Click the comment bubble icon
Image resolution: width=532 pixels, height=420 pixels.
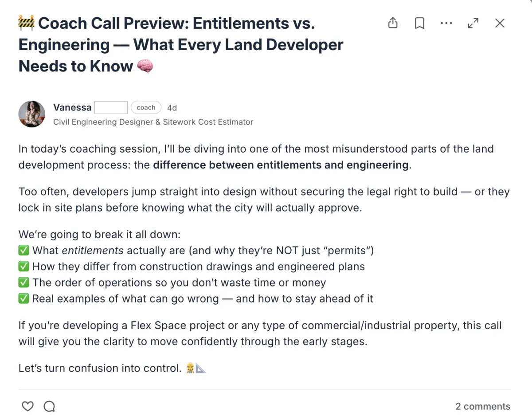click(x=49, y=406)
